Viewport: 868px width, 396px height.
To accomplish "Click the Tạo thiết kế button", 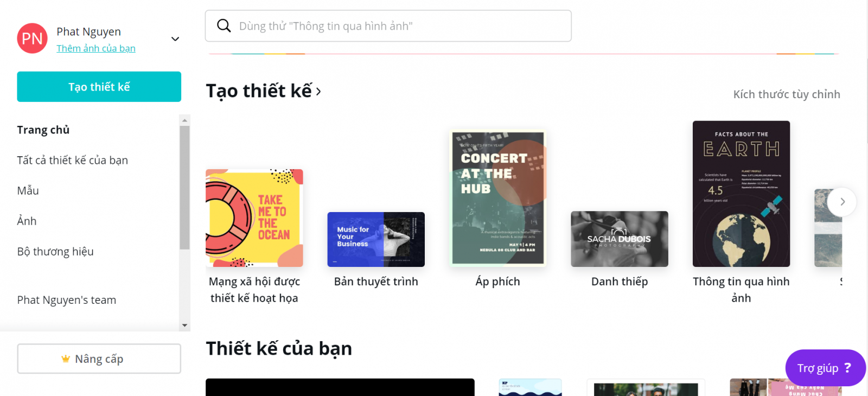I will (99, 87).
